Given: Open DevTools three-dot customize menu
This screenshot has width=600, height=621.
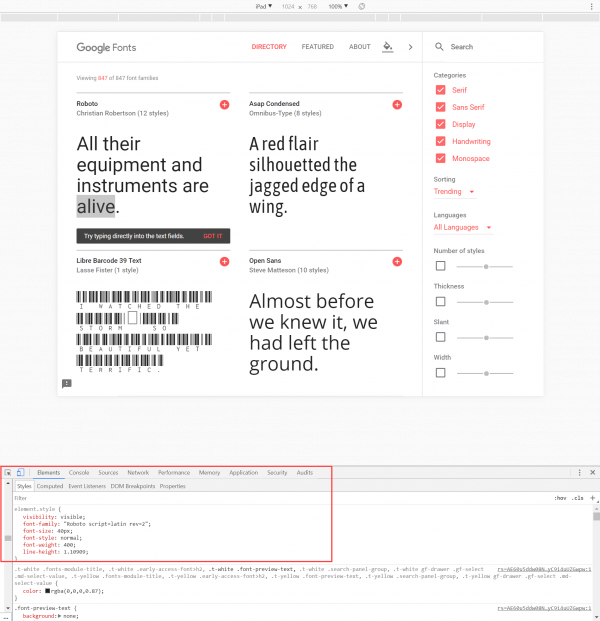Looking at the screenshot, I should pyautogui.click(x=579, y=472).
